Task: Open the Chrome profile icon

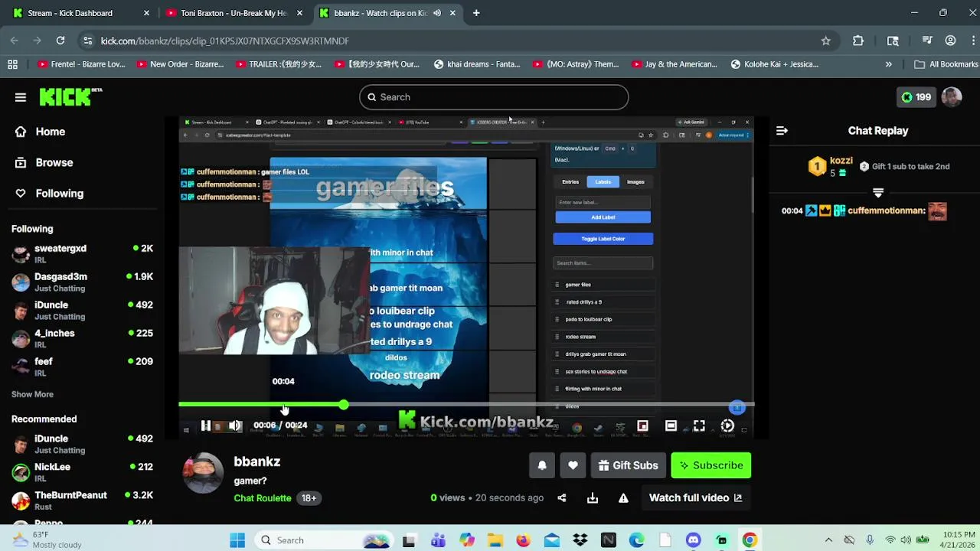Action: [x=950, y=41]
